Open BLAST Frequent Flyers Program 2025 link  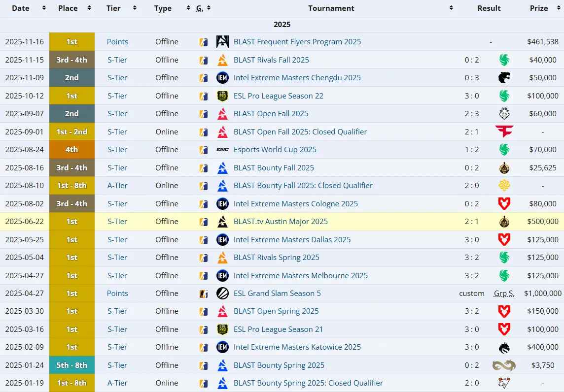point(297,42)
